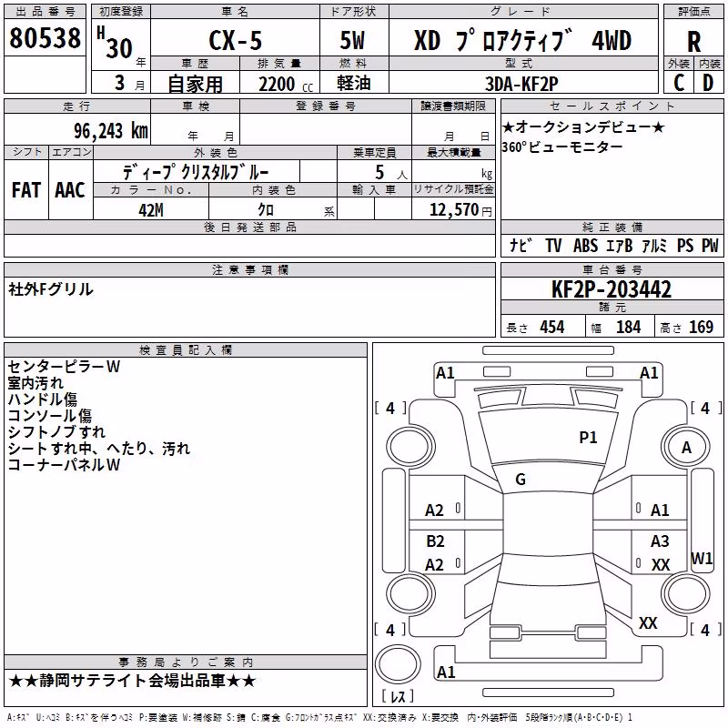728x728 pixels.
Task: Click the TV equipment entry
Action: point(553,245)
